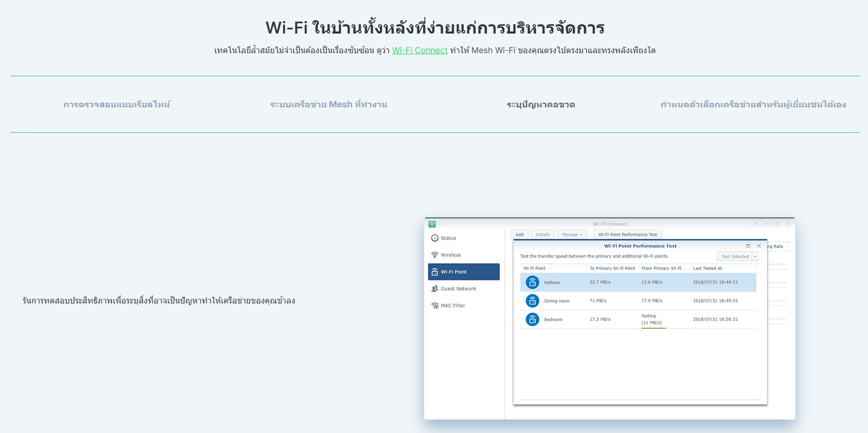The image size is (868, 433).
Task: Select the Bedroom Wi-Fi point icon
Action: pyautogui.click(x=532, y=319)
